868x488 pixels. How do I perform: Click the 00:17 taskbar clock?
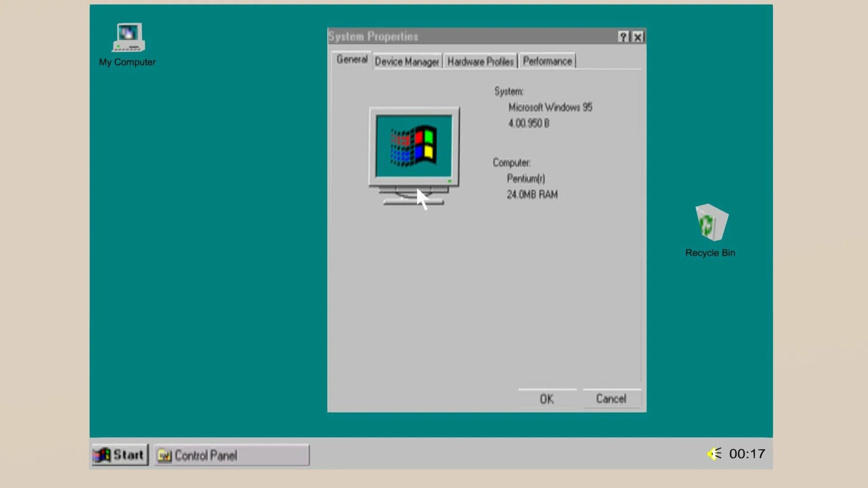click(x=747, y=454)
